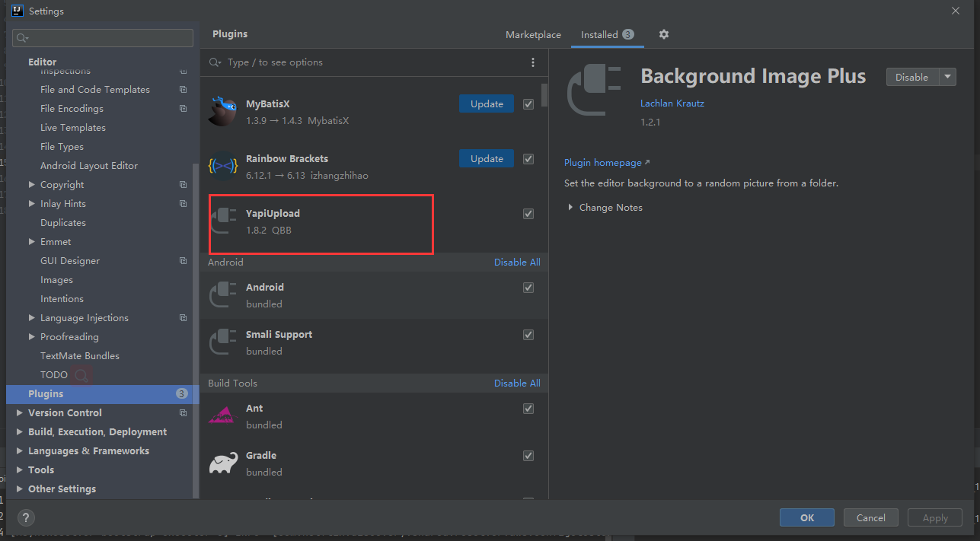Switch to the Installed tab
Viewport: 980px width, 541px height.
[608, 35]
